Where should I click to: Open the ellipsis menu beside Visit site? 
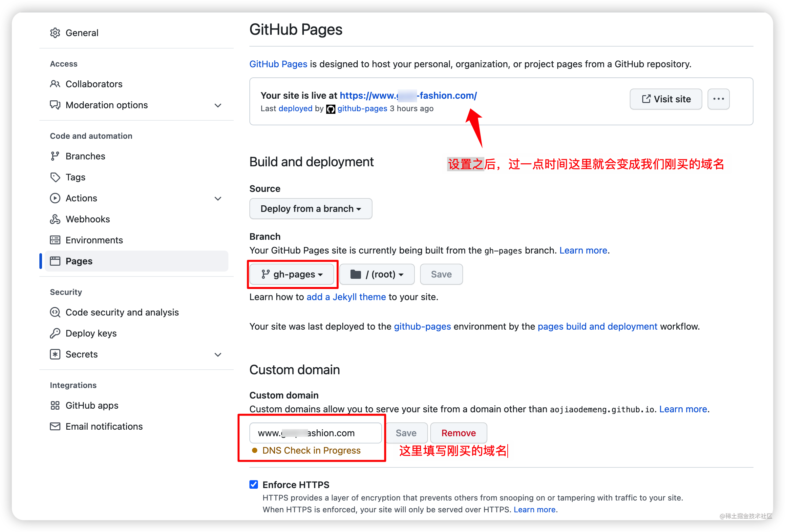718,99
